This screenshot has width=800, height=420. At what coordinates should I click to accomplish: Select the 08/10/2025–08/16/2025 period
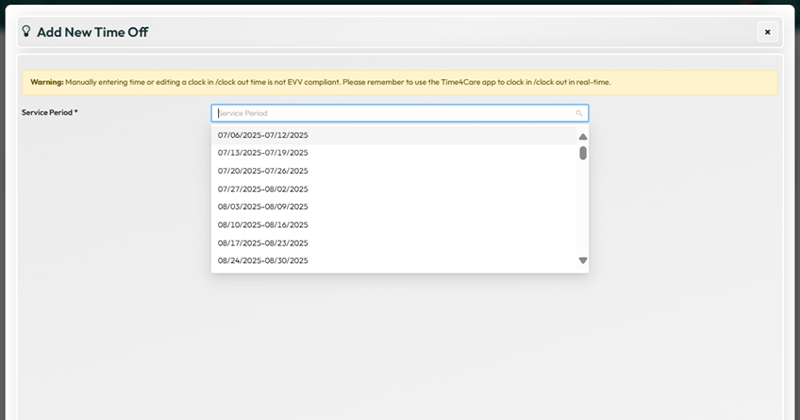(263, 225)
